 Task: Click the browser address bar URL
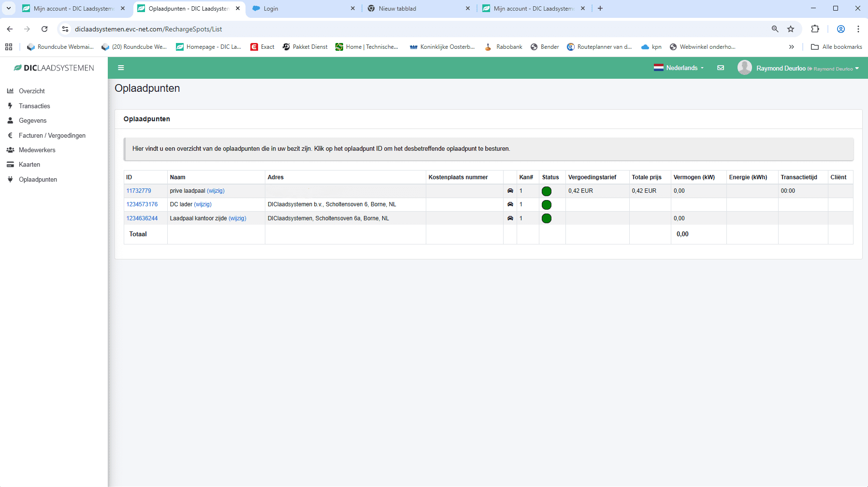coord(148,29)
